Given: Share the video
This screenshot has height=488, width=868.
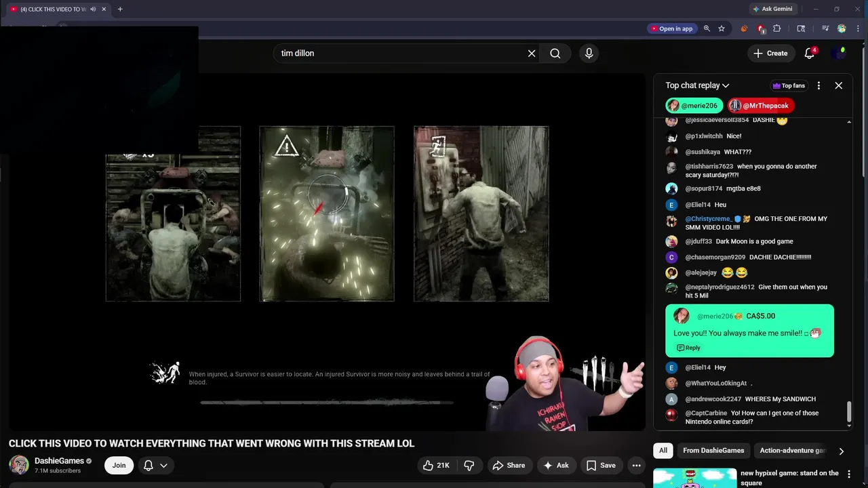Looking at the screenshot, I should coord(509,465).
